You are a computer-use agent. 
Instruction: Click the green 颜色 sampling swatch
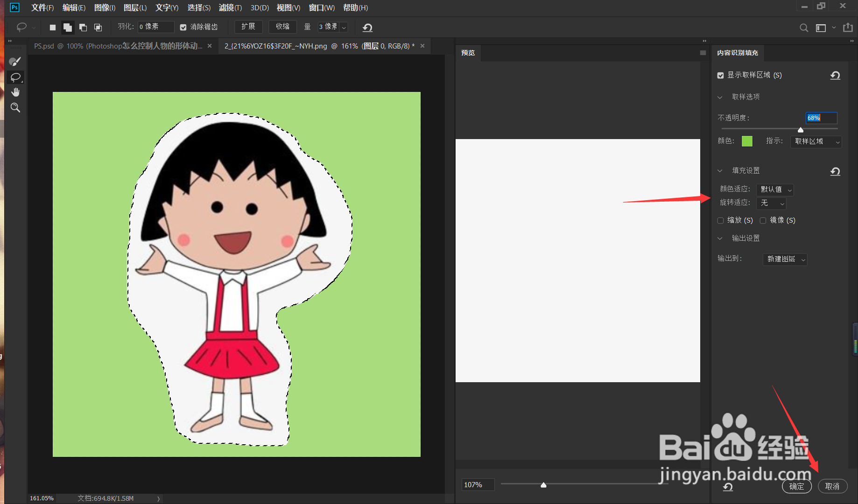click(747, 141)
